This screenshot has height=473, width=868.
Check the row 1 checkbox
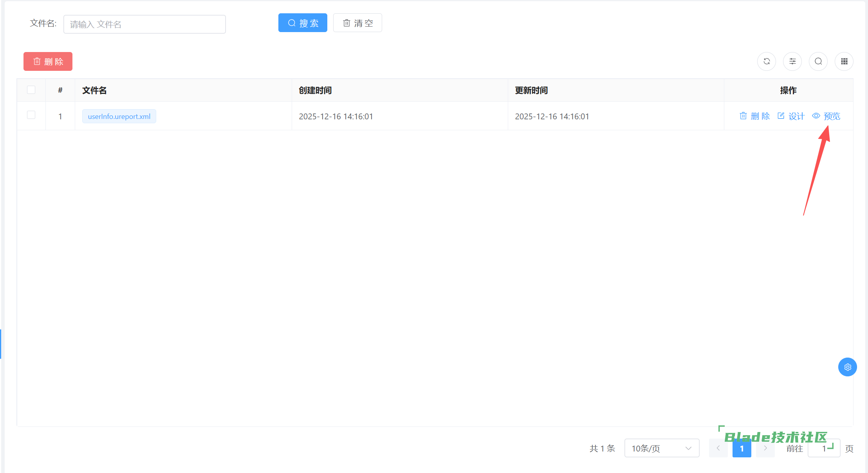(31, 115)
